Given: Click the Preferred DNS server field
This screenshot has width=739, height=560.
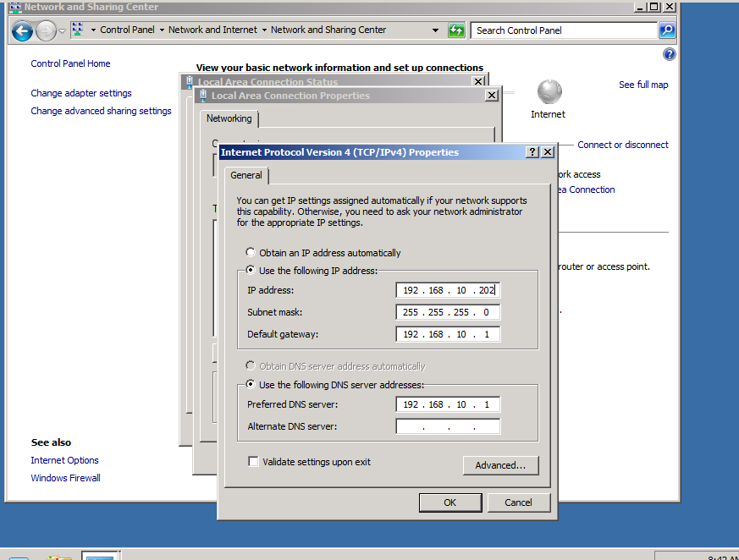Looking at the screenshot, I should (x=448, y=404).
